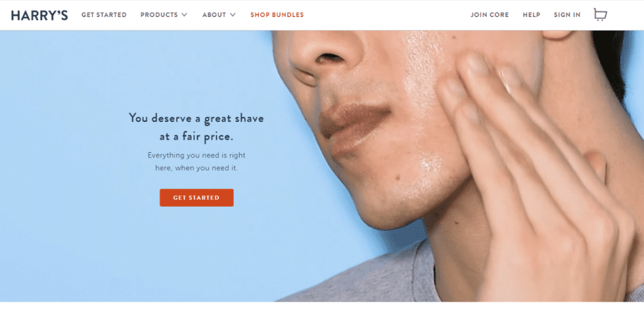Select Get Started in the top navigation
This screenshot has width=644, height=313.
[104, 14]
